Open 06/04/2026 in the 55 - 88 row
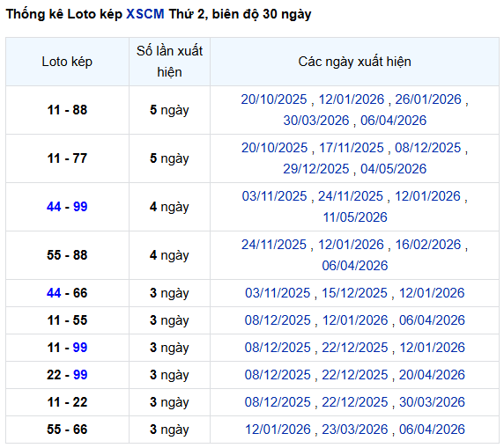504x448 pixels. (355, 266)
